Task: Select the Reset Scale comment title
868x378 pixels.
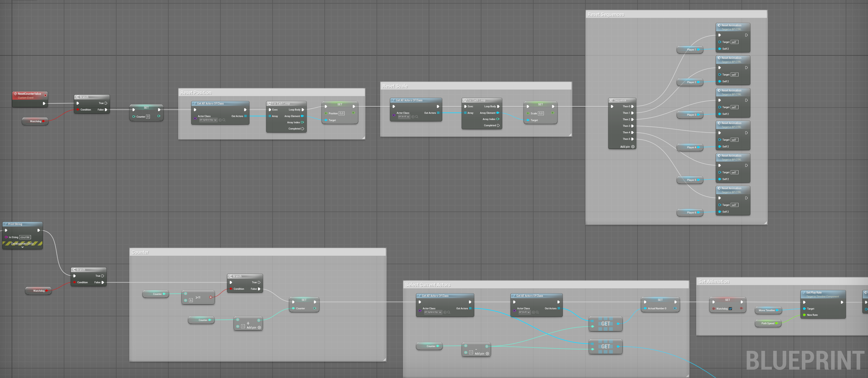Action: [x=395, y=86]
